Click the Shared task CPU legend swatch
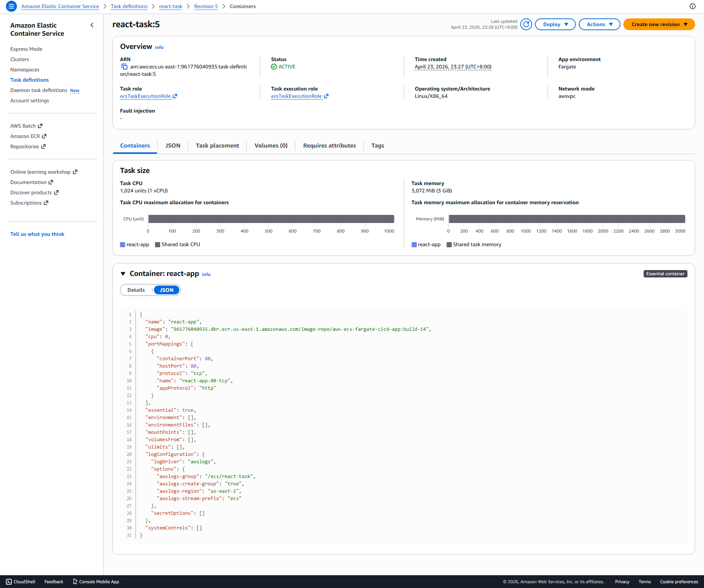704x588 pixels. coord(158,245)
